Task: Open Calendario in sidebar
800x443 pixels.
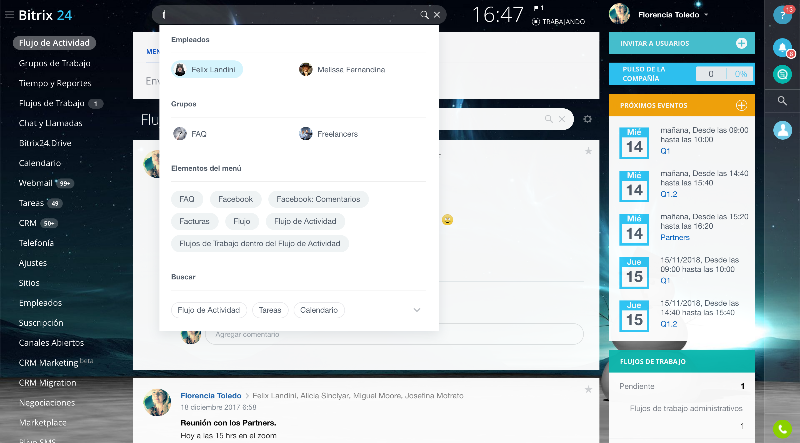Action: coord(40,163)
